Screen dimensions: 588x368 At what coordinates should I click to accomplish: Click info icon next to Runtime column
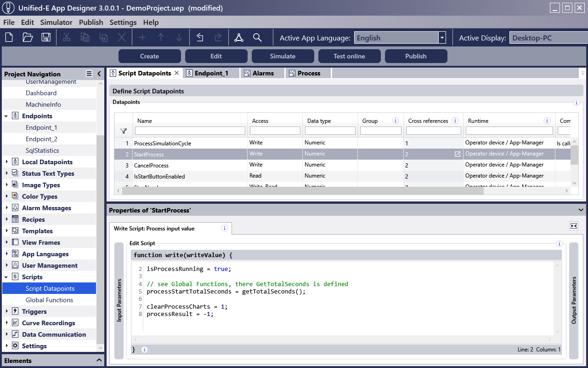tap(547, 121)
